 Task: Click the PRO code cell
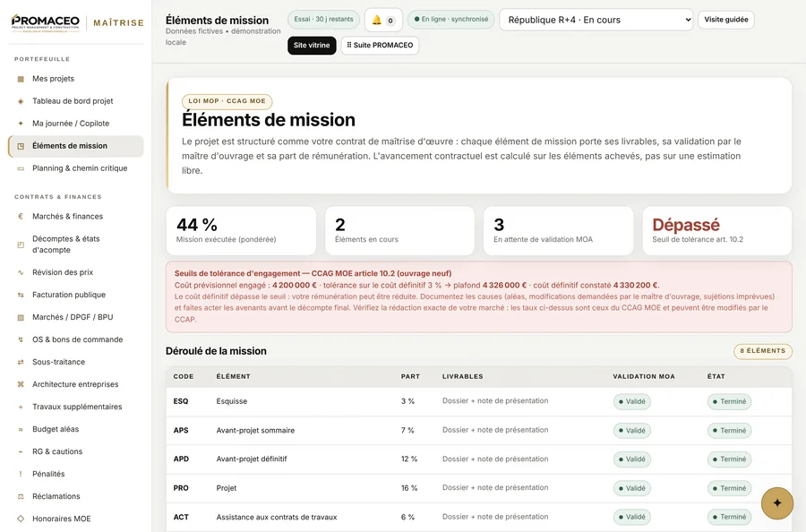point(181,488)
